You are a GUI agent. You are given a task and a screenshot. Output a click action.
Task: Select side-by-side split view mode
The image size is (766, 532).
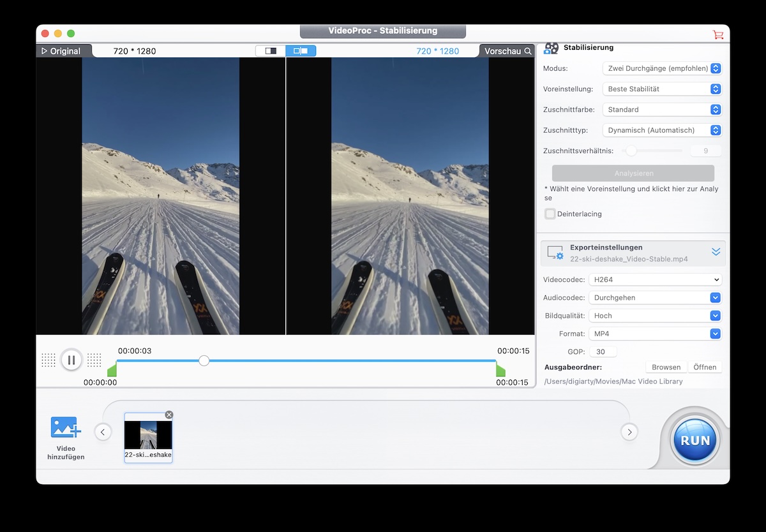301,51
